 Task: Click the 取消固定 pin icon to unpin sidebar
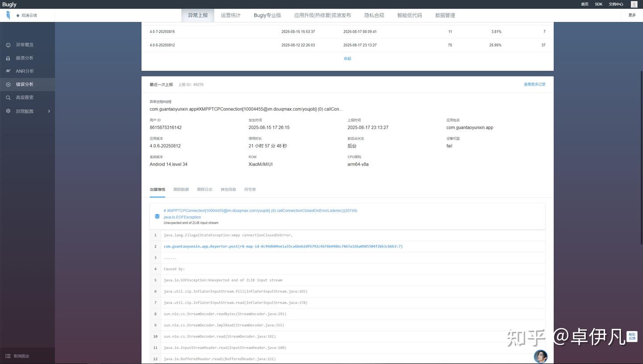[x=8, y=356]
